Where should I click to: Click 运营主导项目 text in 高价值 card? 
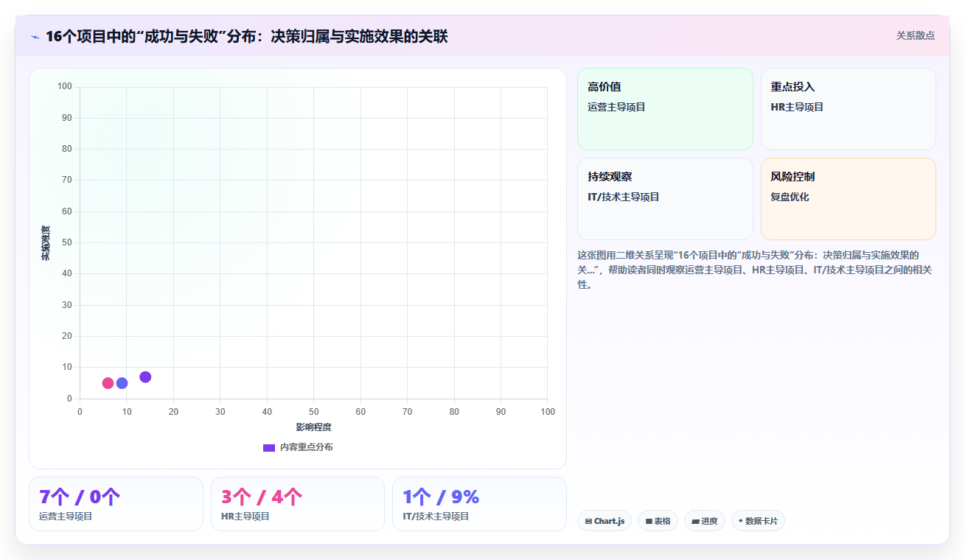tap(616, 108)
